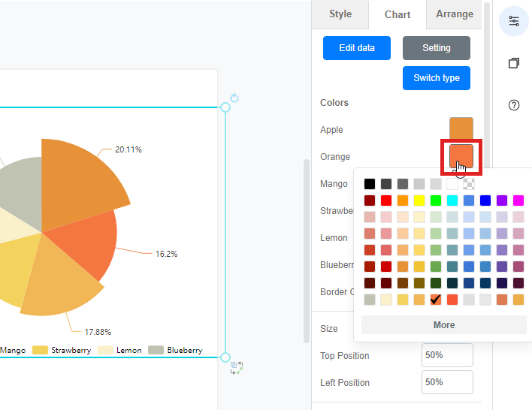
Task: Switch to the Arrange tab
Action: pos(455,14)
